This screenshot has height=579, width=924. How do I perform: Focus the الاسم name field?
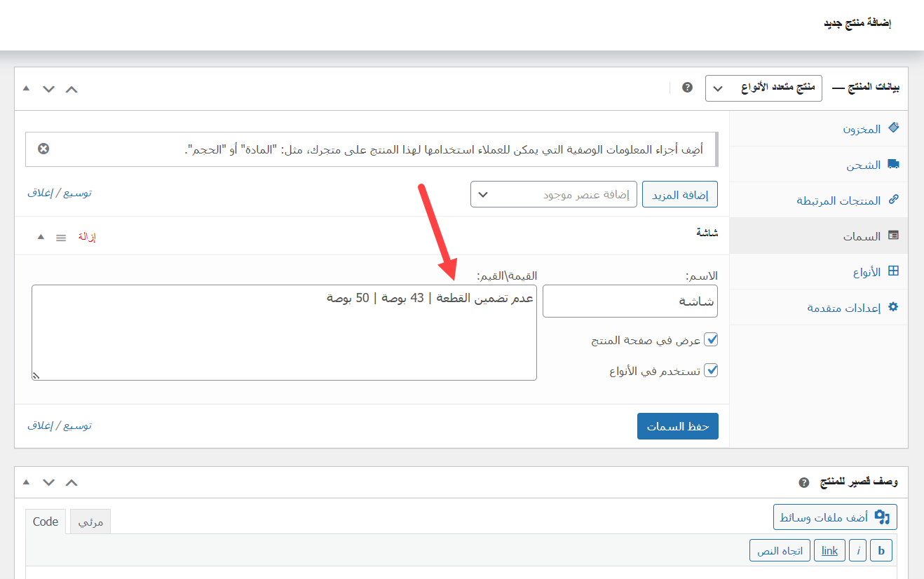tap(630, 301)
